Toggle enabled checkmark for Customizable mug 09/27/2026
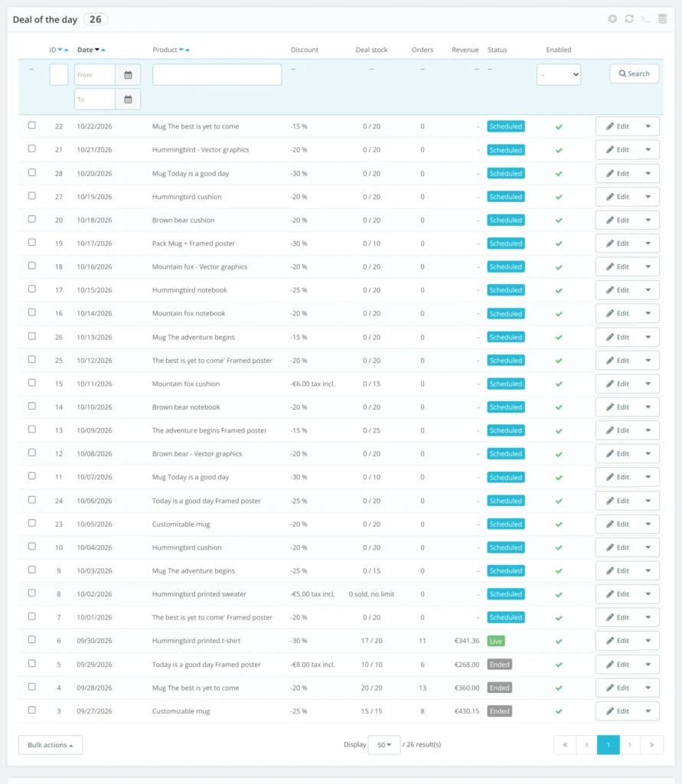 coord(559,711)
